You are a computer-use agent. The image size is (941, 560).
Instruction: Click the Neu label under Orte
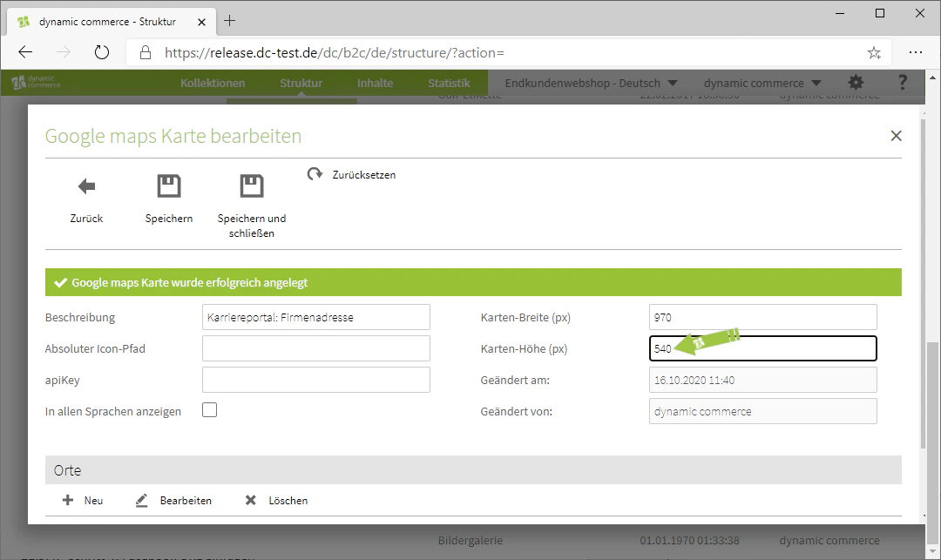pyautogui.click(x=93, y=501)
